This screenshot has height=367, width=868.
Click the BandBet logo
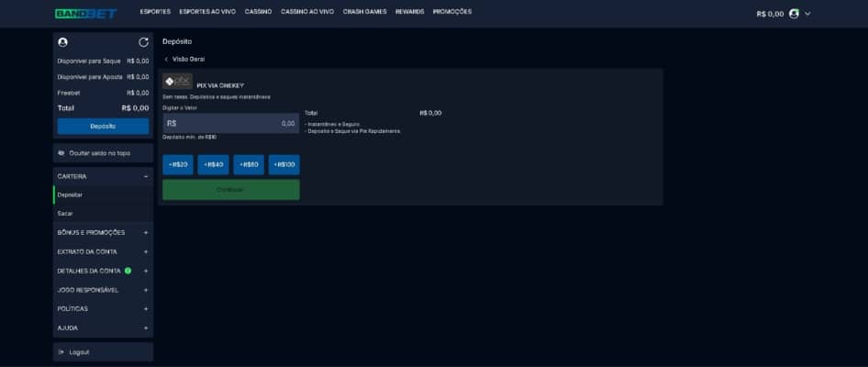point(86,13)
